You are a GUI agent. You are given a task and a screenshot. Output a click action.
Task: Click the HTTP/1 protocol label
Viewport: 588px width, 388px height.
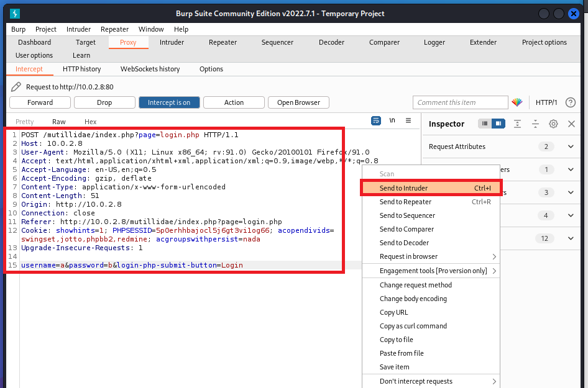546,102
